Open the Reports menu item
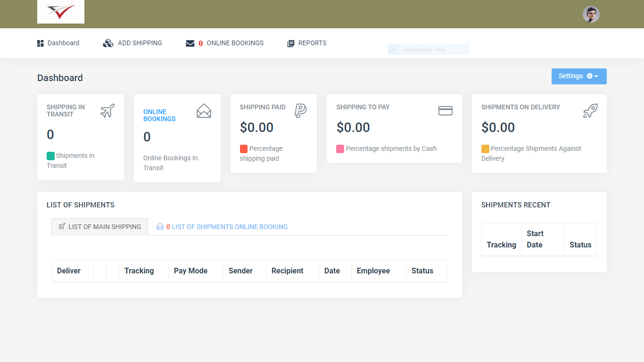 click(x=307, y=43)
